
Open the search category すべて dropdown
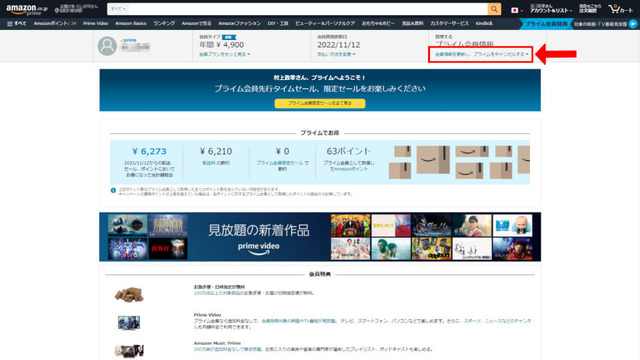click(118, 9)
